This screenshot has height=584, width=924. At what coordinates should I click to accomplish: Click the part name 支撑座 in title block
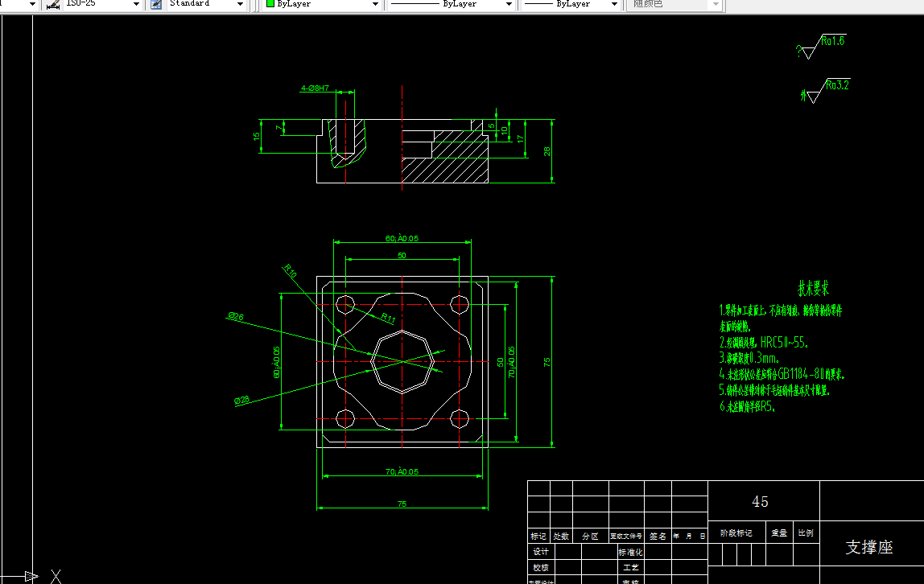pos(869,547)
